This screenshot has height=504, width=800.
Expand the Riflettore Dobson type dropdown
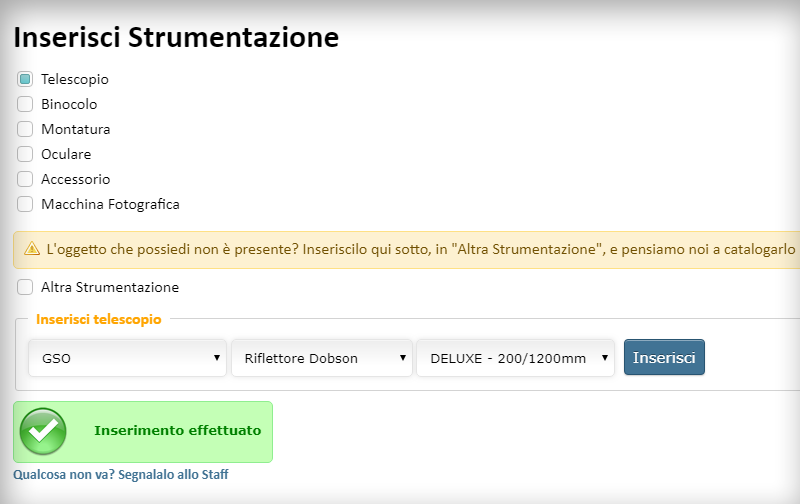coord(322,358)
